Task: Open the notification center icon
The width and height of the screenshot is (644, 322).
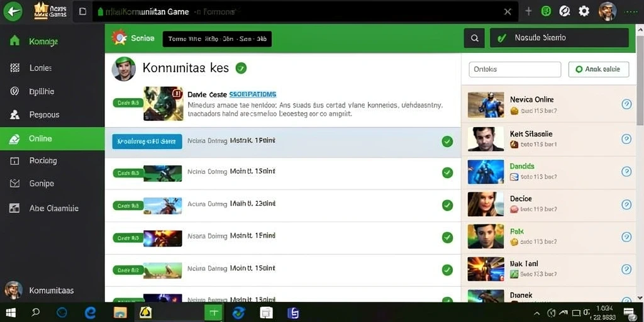Action: (x=629, y=313)
